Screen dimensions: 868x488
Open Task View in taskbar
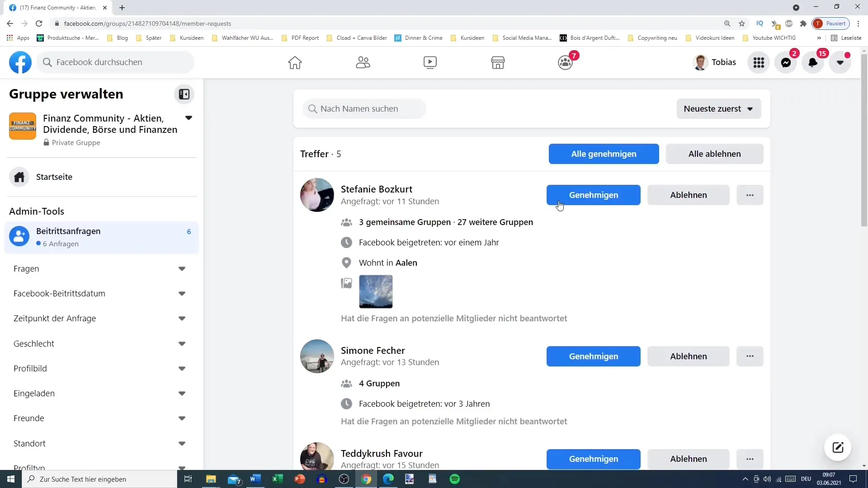coord(188,479)
